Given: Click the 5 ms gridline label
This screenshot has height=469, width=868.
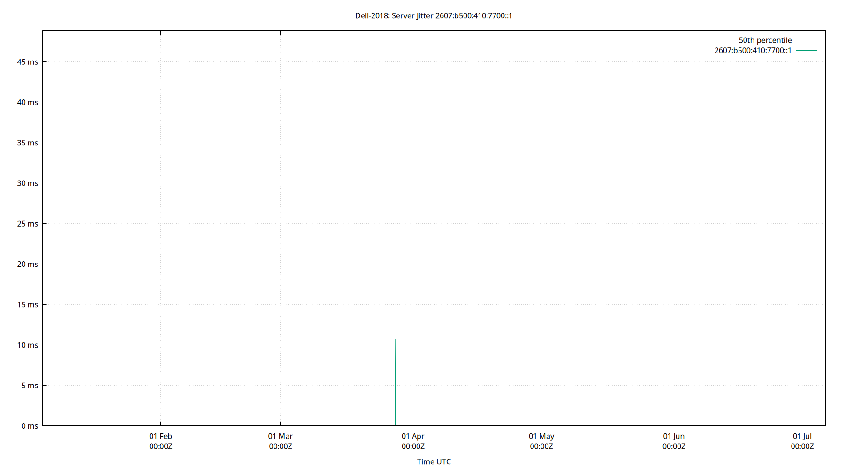Looking at the screenshot, I should tap(28, 386).
